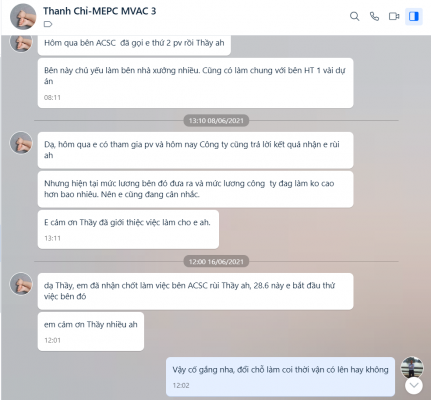The image size is (431, 400).
Task: Click own avatar next to outgoing message
Action: (x=412, y=367)
